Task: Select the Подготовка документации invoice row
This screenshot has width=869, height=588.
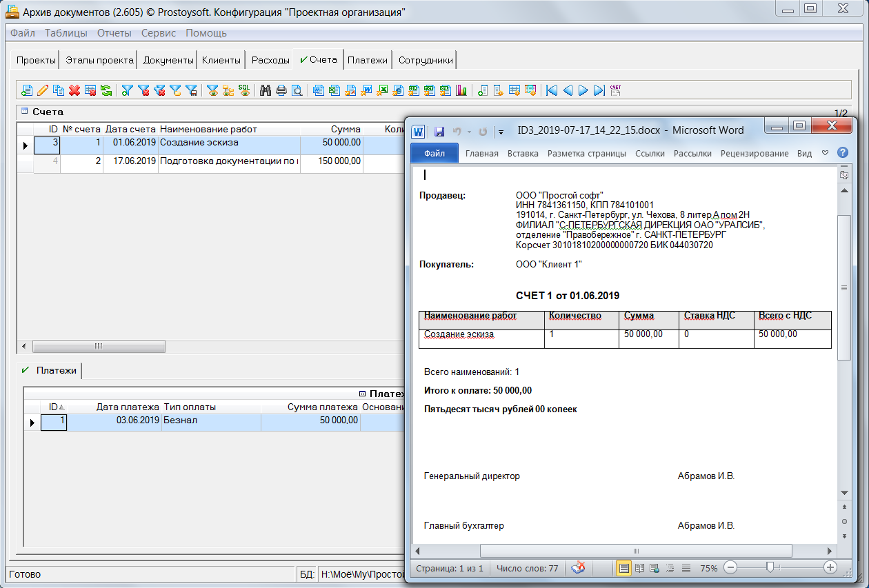Action: (x=228, y=161)
